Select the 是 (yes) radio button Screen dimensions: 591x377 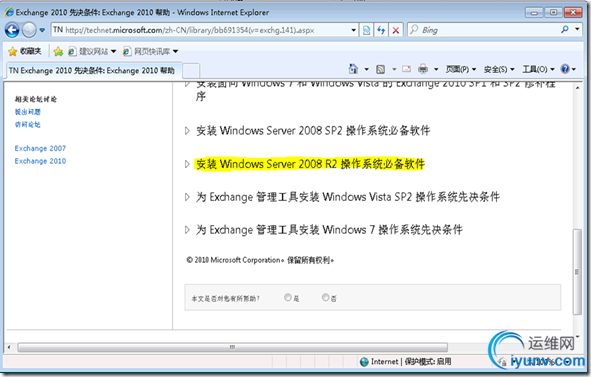coord(288,297)
